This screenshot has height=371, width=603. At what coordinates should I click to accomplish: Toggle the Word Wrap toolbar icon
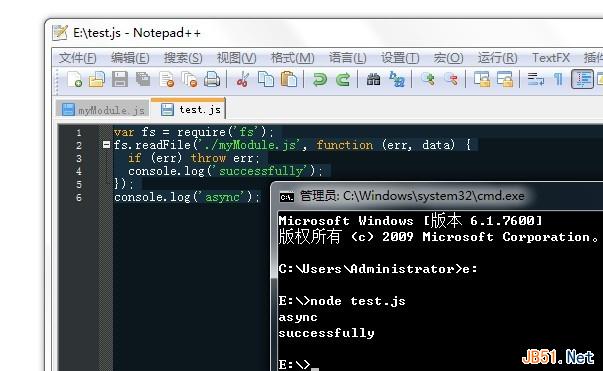pos(535,80)
